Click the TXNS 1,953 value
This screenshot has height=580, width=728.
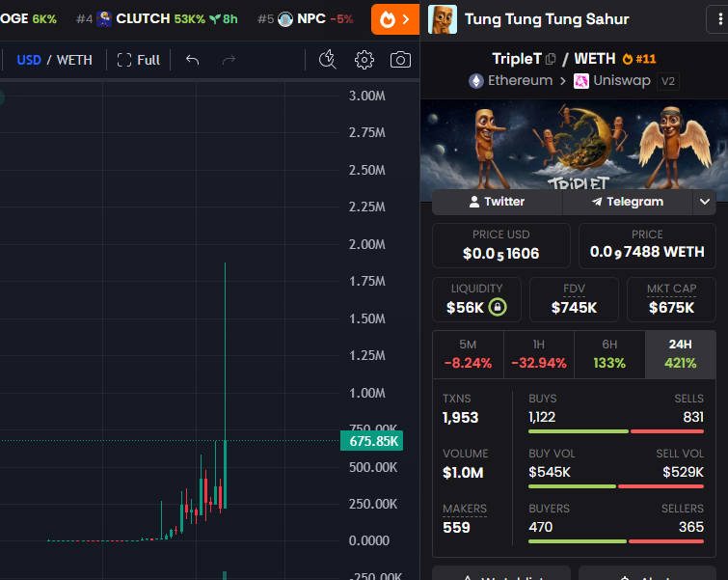(x=460, y=417)
